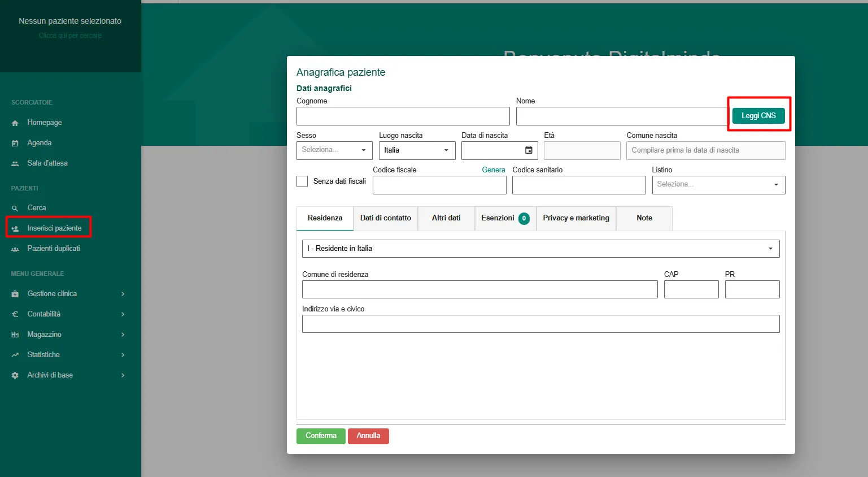Open the Sesso dropdown
Viewport: 868px width, 477px height.
[334, 150]
